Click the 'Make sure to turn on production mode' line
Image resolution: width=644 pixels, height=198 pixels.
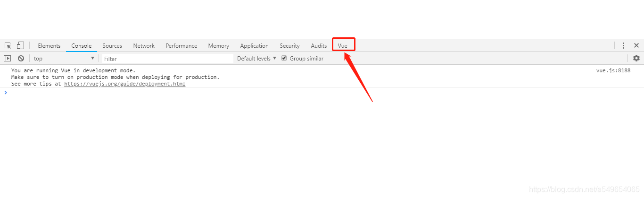pyautogui.click(x=116, y=77)
